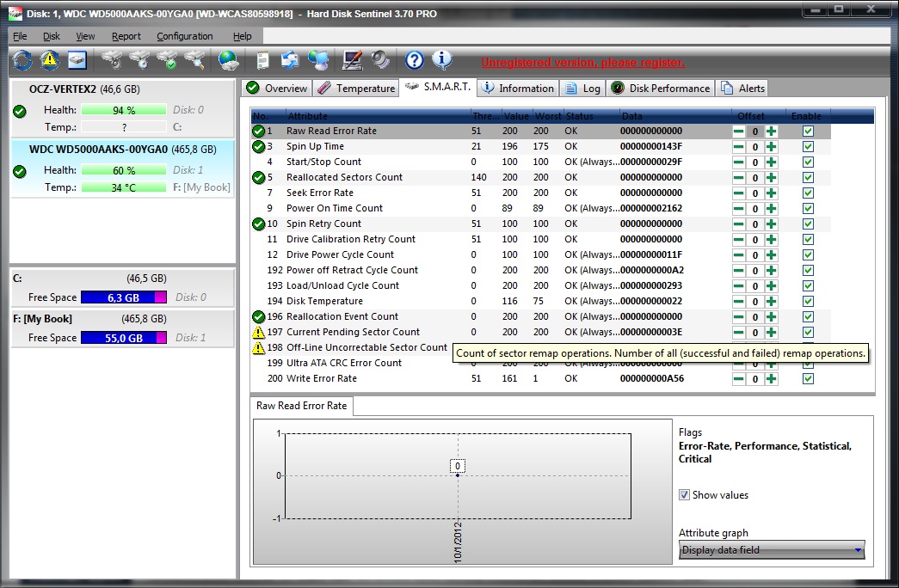Click the disk with green checkmark toolbar icon

[168, 60]
